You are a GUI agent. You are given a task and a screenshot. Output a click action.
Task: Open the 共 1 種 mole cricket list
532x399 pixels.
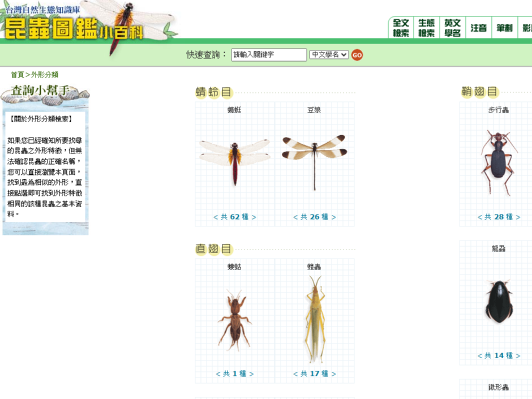coord(235,374)
